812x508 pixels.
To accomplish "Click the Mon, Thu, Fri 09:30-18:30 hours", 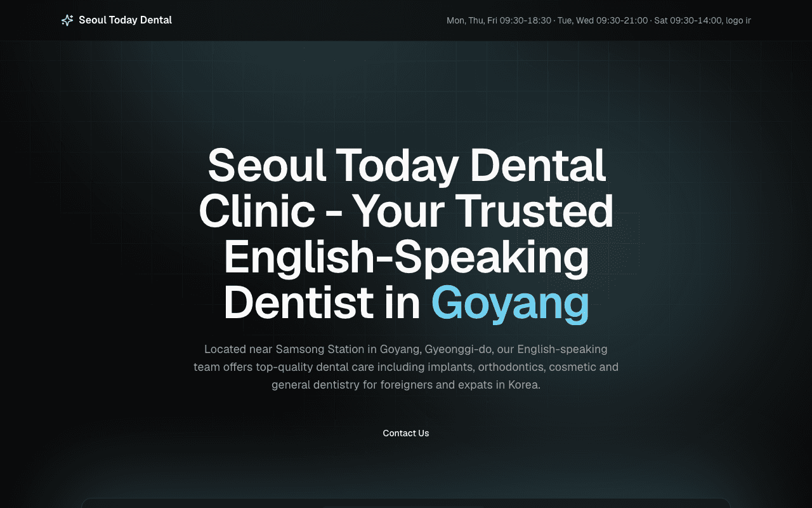I will pyautogui.click(x=499, y=20).
